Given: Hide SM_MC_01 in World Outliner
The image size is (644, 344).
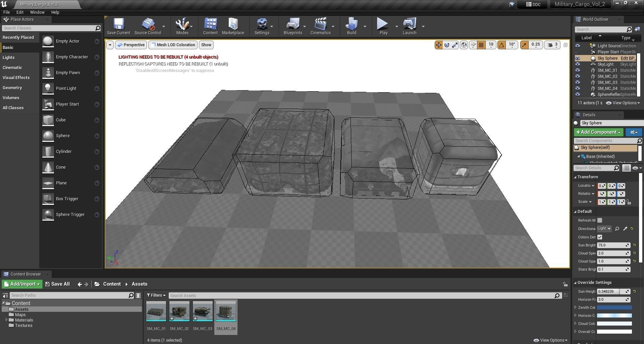Looking at the screenshot, I should [577, 70].
